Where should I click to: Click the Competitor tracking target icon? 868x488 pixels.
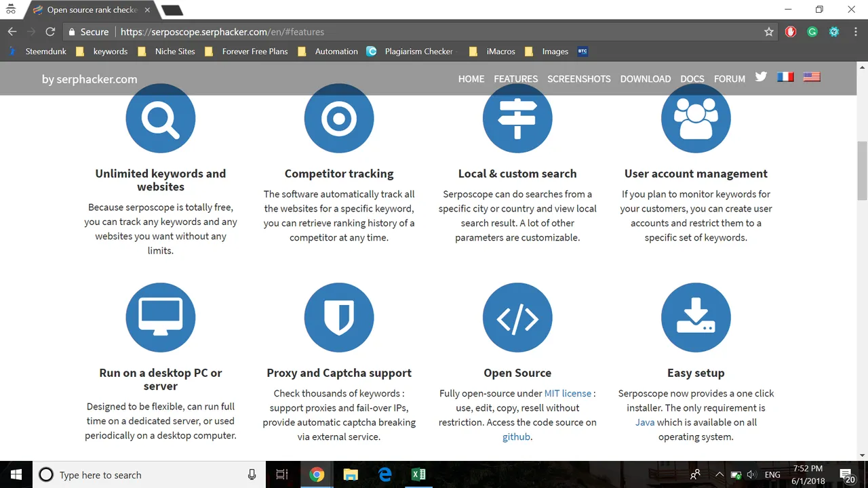[339, 118]
